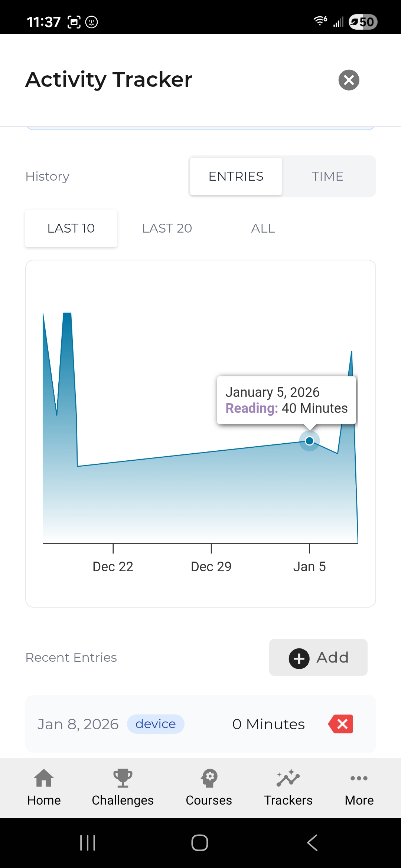Select the LAST 20 range
This screenshot has height=868, width=401.
coord(167,228)
